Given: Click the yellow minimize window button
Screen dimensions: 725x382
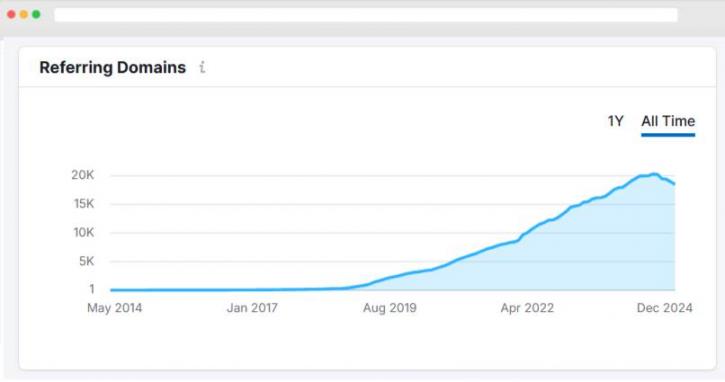Looking at the screenshot, I should [x=24, y=14].
